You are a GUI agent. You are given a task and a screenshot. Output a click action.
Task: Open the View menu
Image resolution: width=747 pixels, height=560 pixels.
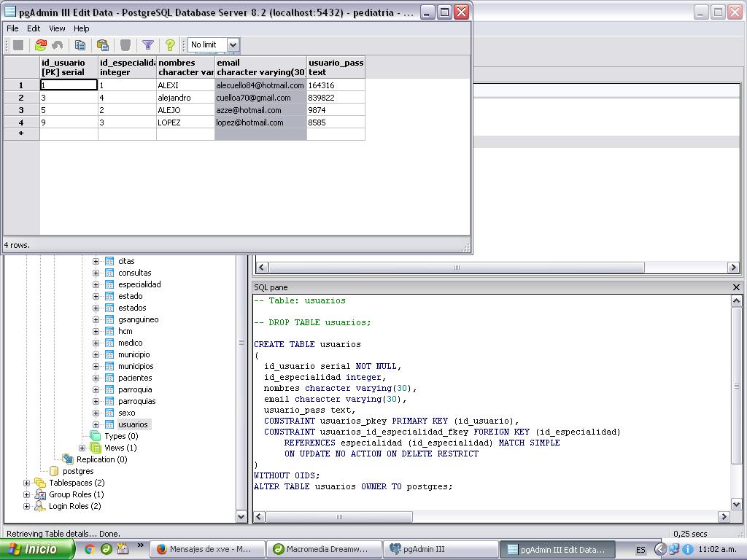click(x=57, y=28)
